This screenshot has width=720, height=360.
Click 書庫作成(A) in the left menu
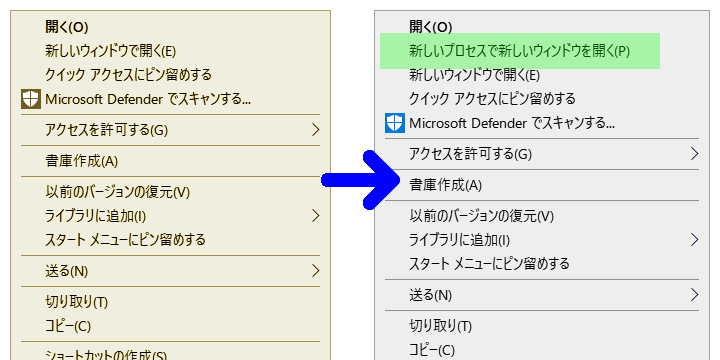82,161
